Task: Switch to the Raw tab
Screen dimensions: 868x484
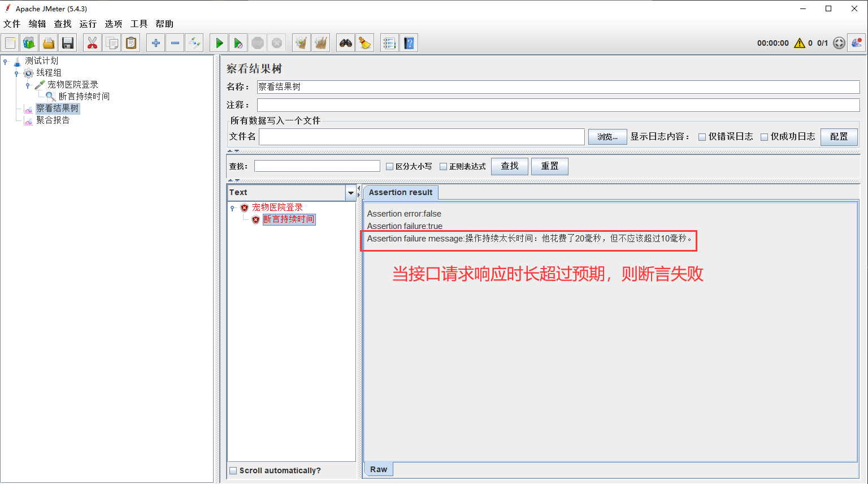Action: tap(379, 469)
